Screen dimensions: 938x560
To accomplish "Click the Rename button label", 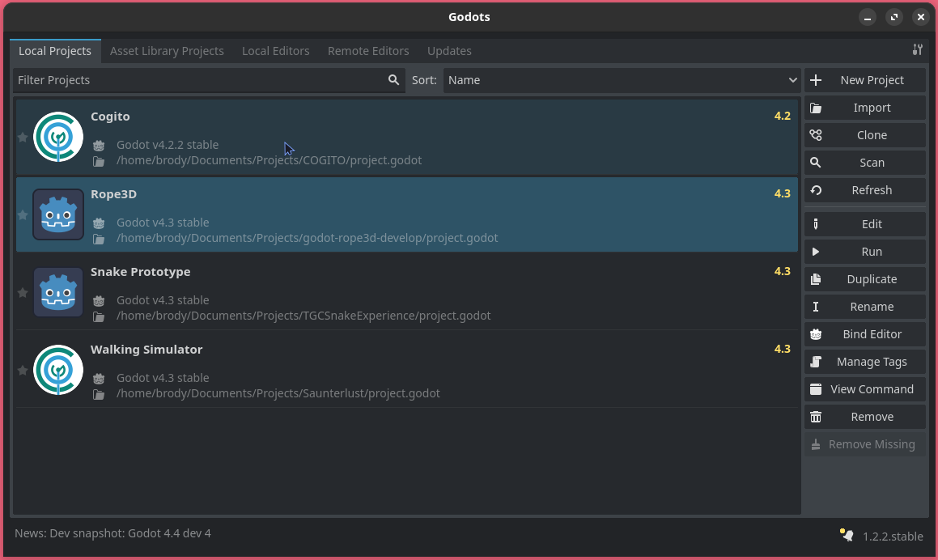I will click(872, 307).
